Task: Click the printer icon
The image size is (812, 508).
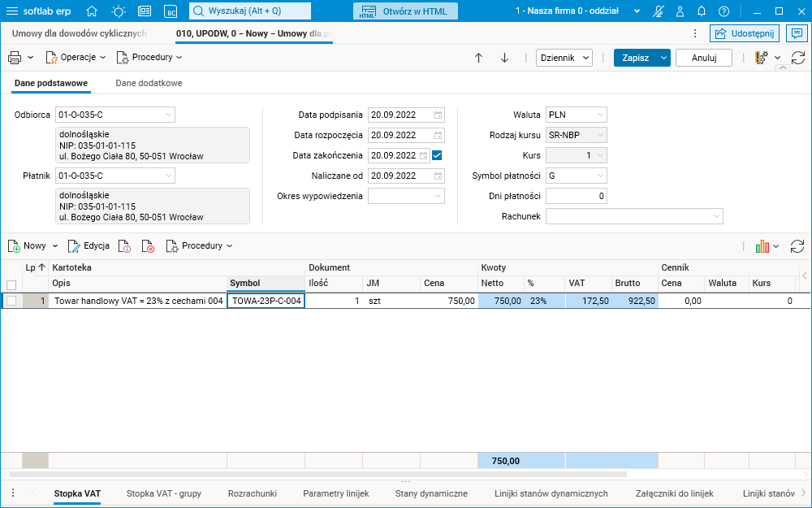Action: pyautogui.click(x=15, y=58)
